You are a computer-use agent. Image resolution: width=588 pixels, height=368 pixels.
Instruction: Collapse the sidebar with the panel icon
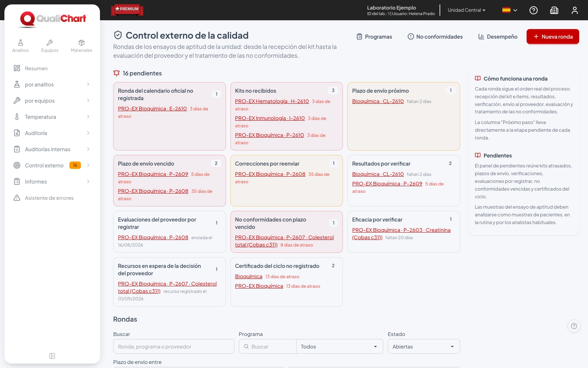pyautogui.click(x=52, y=356)
